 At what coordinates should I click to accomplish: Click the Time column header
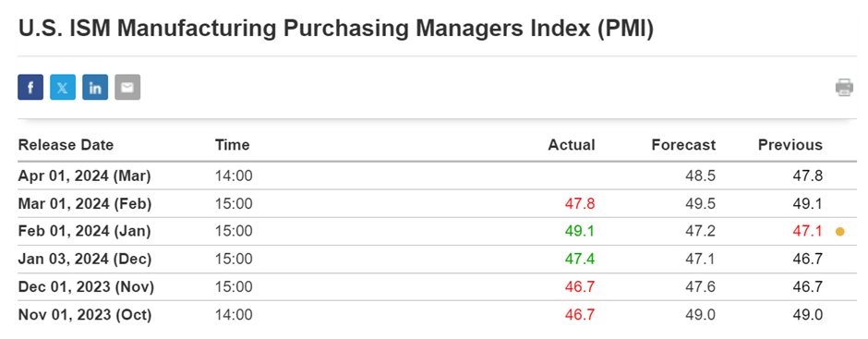[233, 145]
